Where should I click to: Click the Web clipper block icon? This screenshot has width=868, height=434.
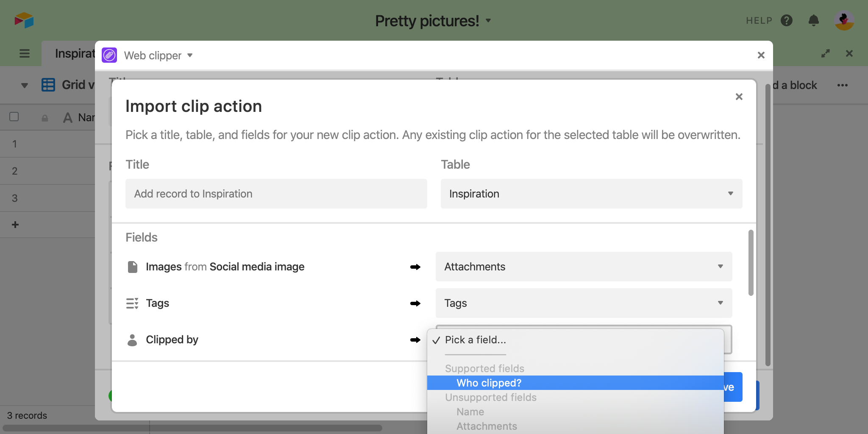(109, 55)
